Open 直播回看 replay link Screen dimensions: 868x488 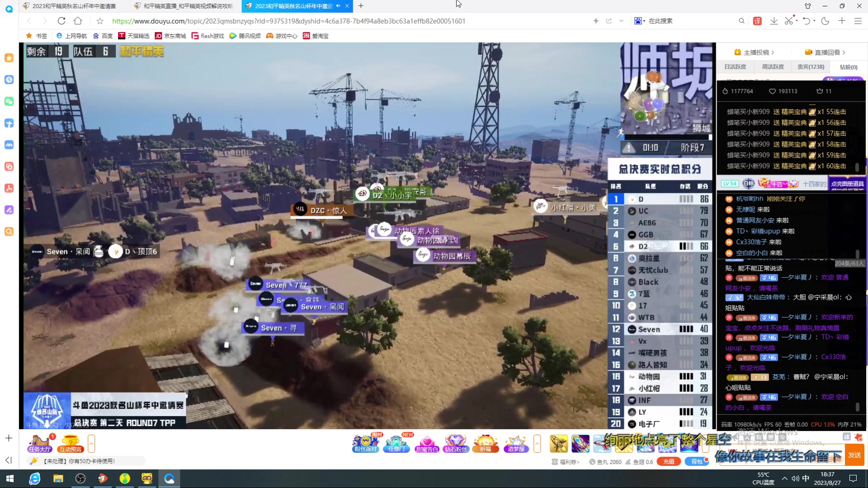click(x=825, y=52)
